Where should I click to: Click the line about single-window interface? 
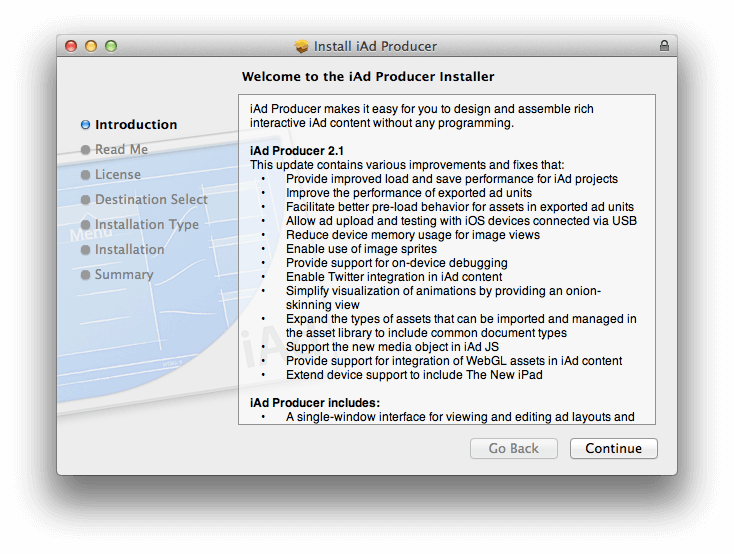coord(460,417)
